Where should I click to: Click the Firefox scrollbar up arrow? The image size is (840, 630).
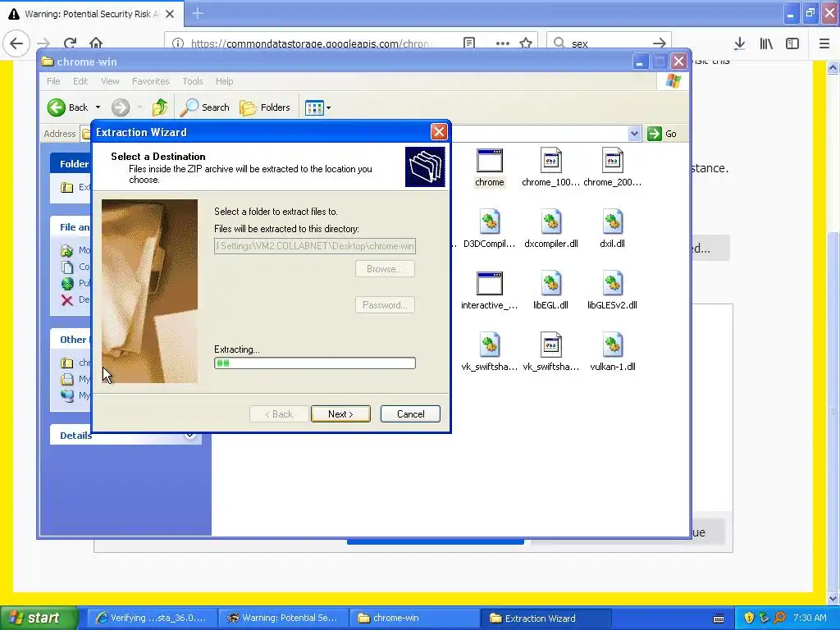coord(833,67)
